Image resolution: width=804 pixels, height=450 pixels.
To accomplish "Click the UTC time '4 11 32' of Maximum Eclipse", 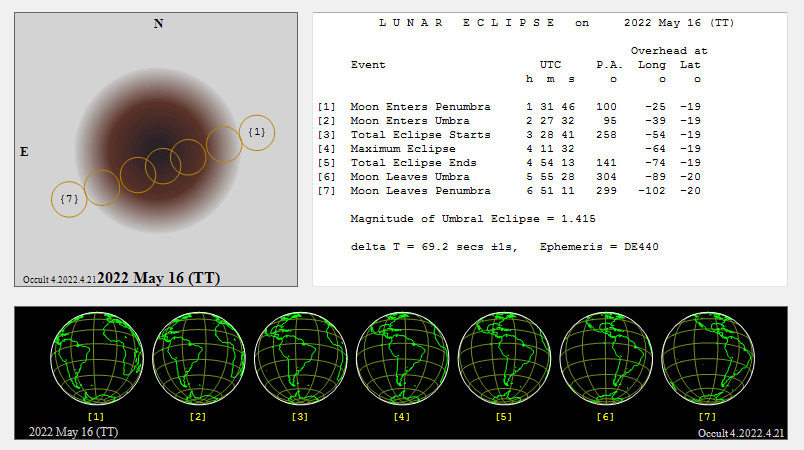I will pos(550,149).
